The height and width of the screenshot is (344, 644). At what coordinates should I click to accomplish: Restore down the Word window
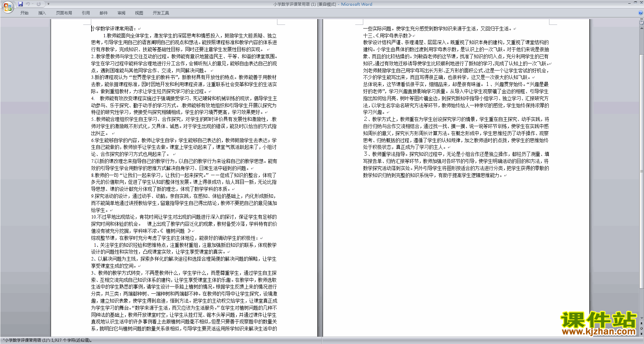(x=635, y=3)
